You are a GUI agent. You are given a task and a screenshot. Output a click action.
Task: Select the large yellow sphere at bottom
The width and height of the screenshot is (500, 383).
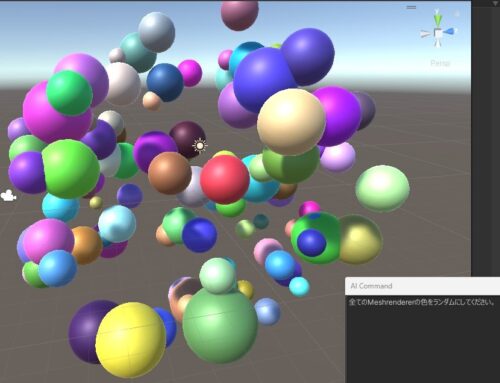[x=131, y=340]
